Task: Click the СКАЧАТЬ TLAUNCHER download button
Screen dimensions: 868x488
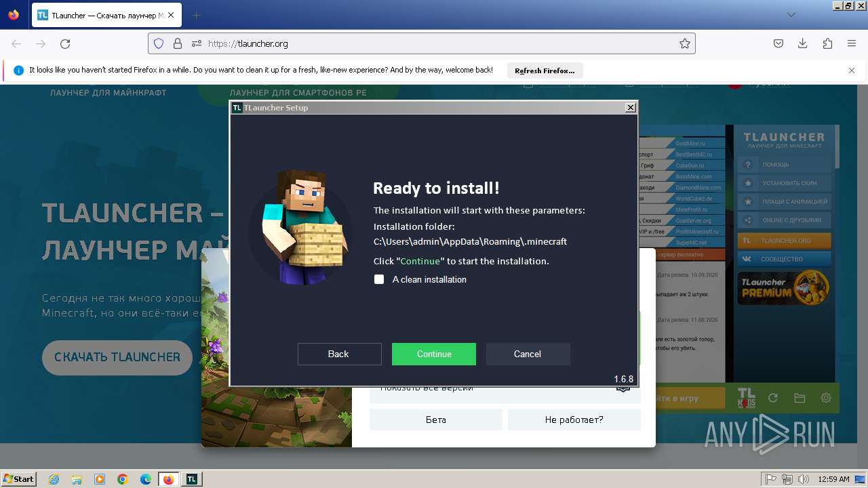Action: [x=117, y=357]
